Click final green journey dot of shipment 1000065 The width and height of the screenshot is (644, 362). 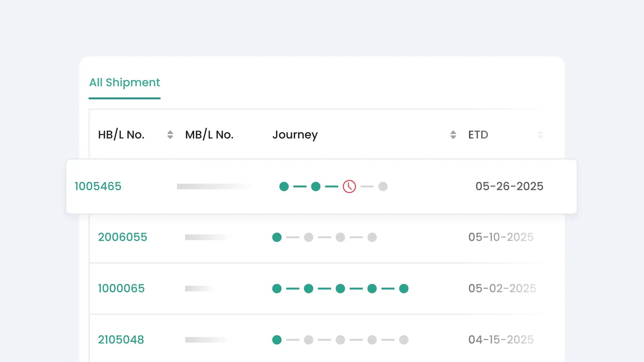(x=403, y=288)
